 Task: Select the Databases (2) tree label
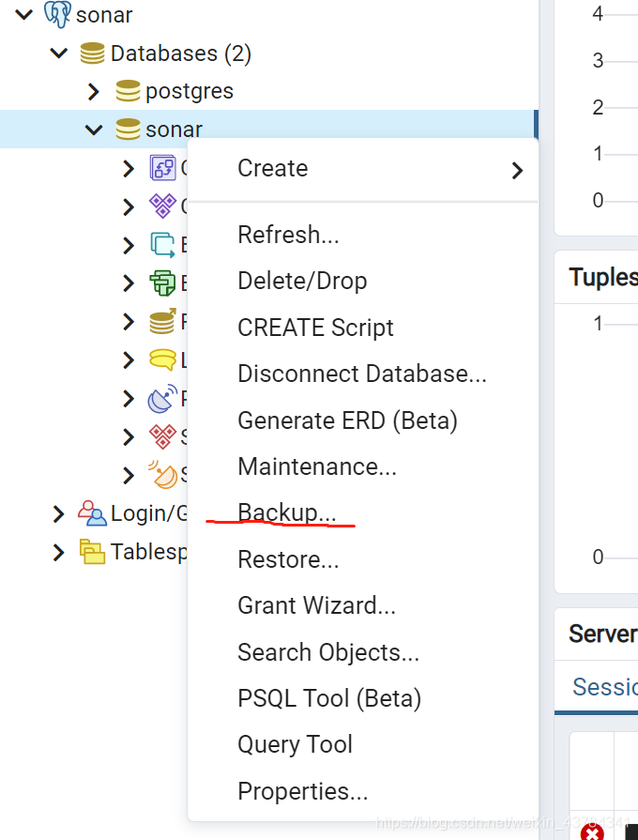point(181,53)
